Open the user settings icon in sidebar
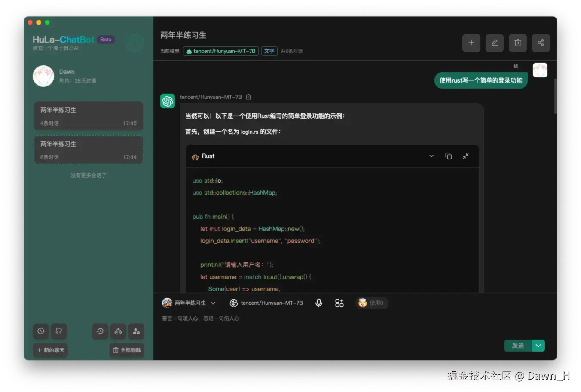 (x=136, y=331)
